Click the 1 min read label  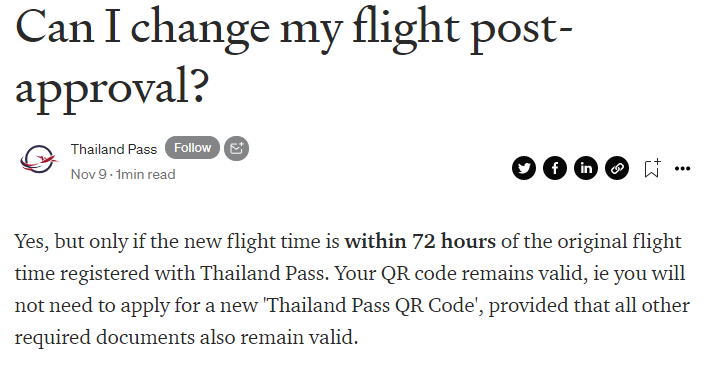pyautogui.click(x=145, y=174)
